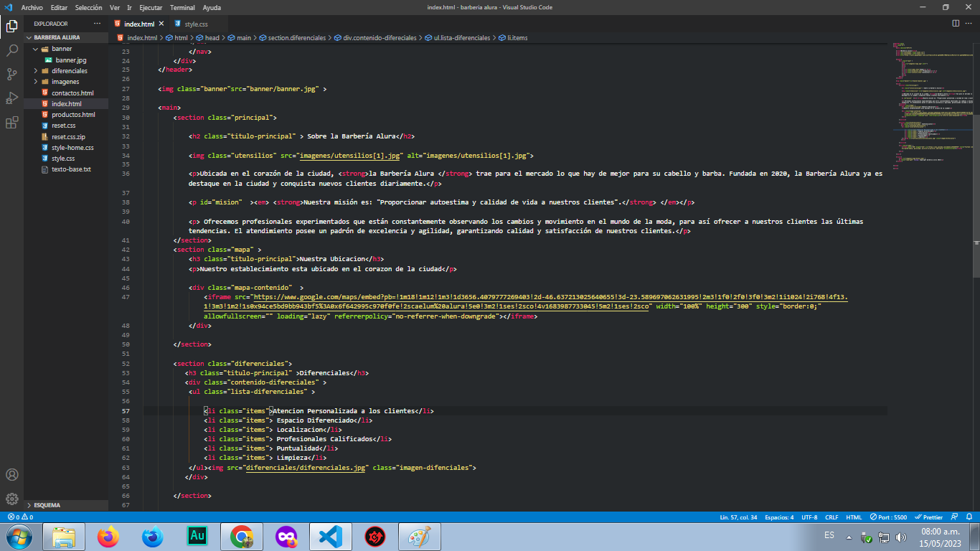The height and width of the screenshot is (551, 980).
Task: Open the notifications bell in status bar
Action: coord(971,517)
